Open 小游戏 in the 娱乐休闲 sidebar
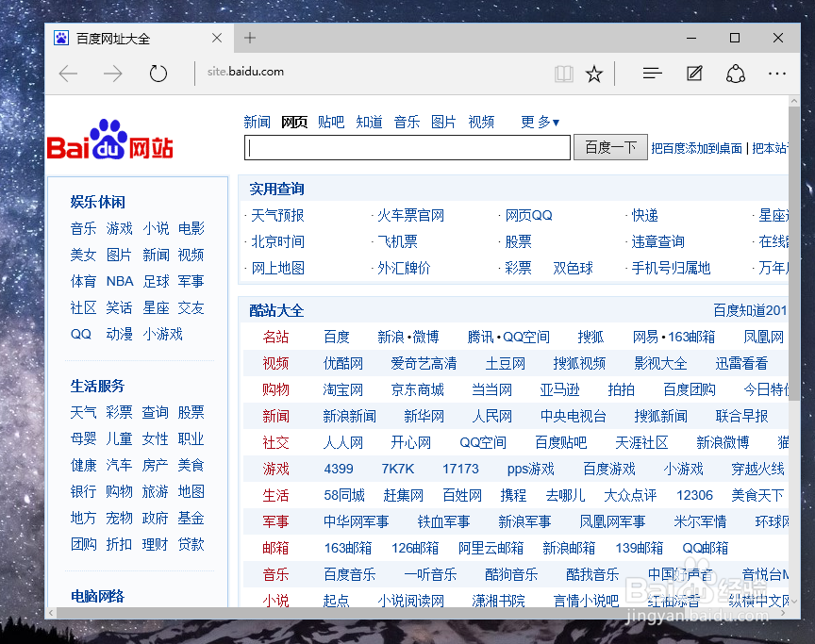 (162, 335)
